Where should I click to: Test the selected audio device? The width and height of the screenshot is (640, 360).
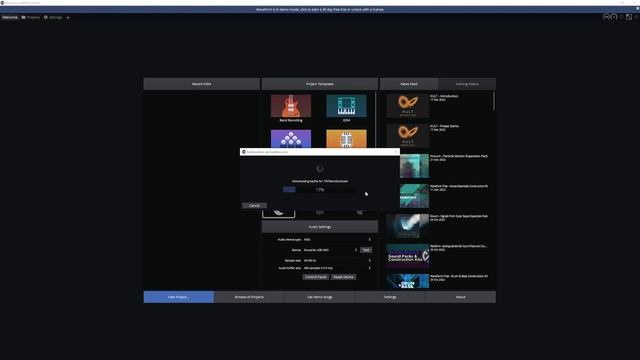tap(366, 250)
